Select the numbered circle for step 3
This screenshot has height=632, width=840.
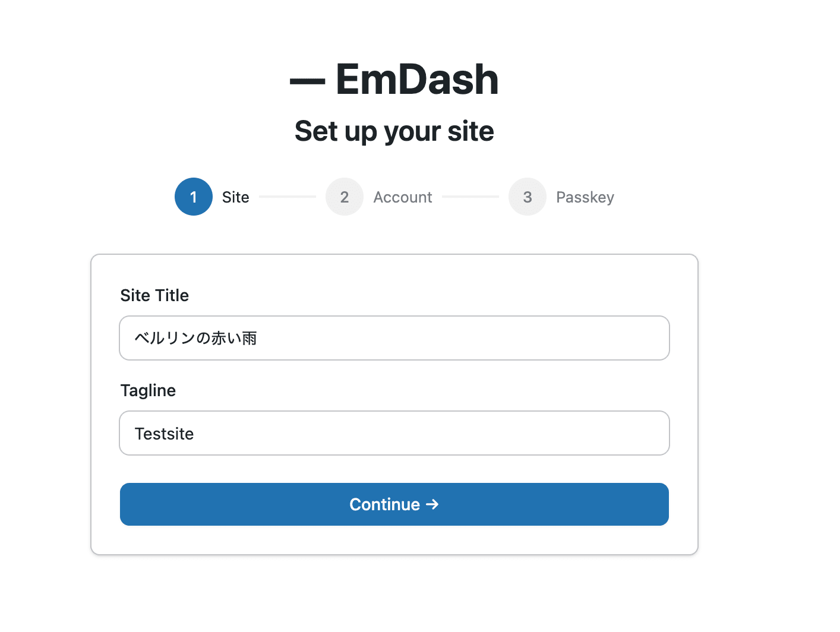[x=528, y=197]
